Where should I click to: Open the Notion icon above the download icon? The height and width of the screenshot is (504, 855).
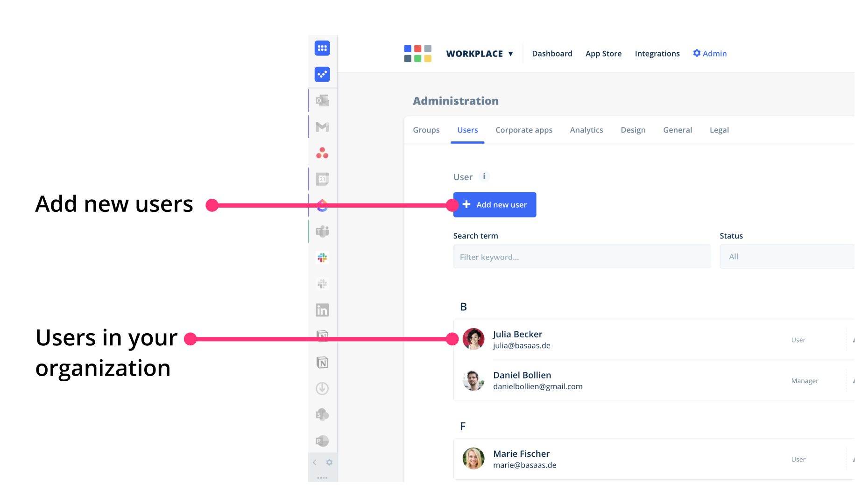tap(322, 362)
